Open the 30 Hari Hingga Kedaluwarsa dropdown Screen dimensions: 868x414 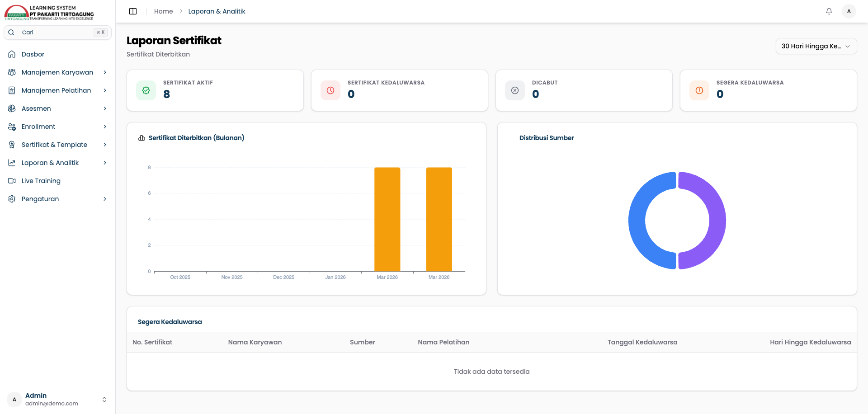(816, 46)
